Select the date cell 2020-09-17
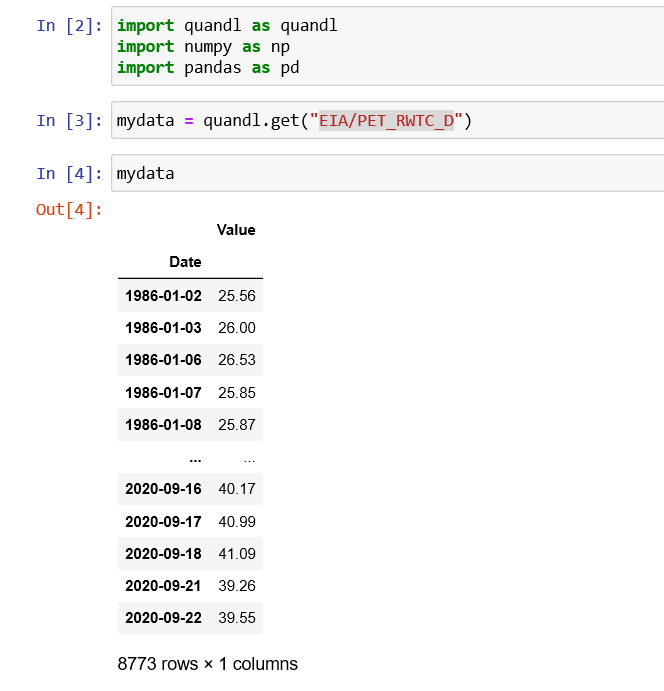The width and height of the screenshot is (664, 691). point(163,522)
